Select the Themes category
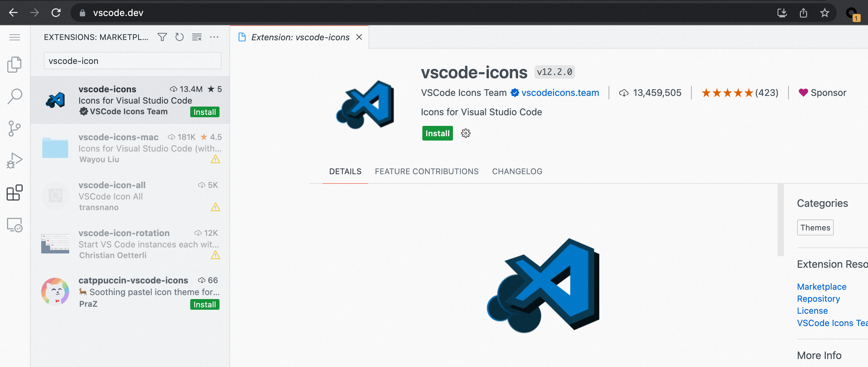Viewport: 868px width, 367px height. click(x=815, y=227)
